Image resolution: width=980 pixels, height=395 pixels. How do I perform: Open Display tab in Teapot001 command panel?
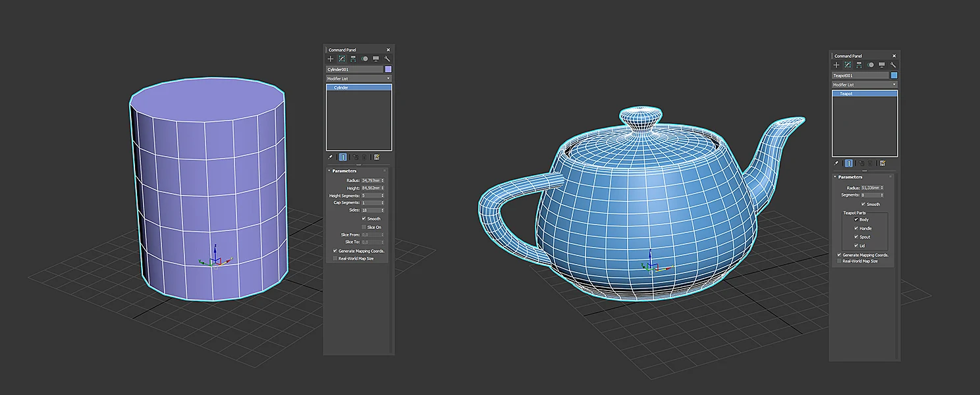point(882,65)
